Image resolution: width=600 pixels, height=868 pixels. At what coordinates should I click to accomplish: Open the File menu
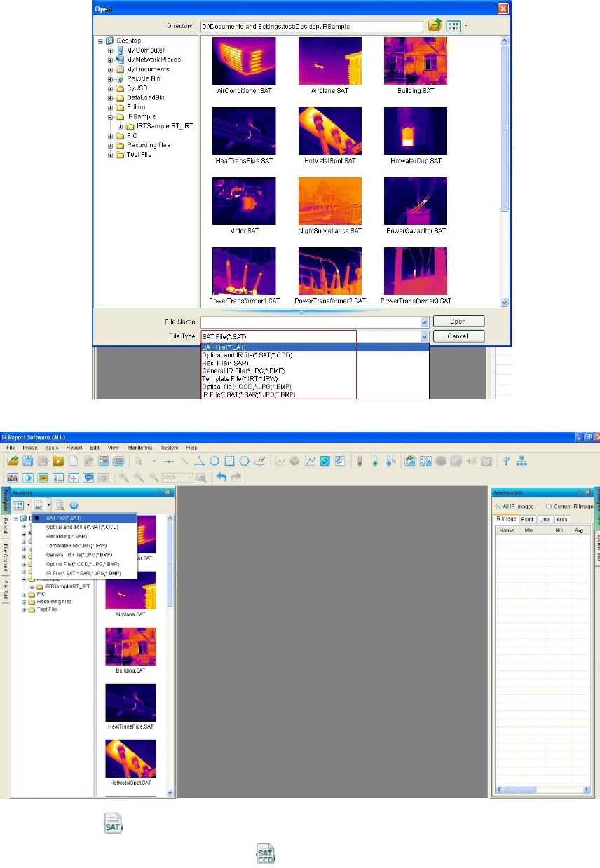coord(11,447)
